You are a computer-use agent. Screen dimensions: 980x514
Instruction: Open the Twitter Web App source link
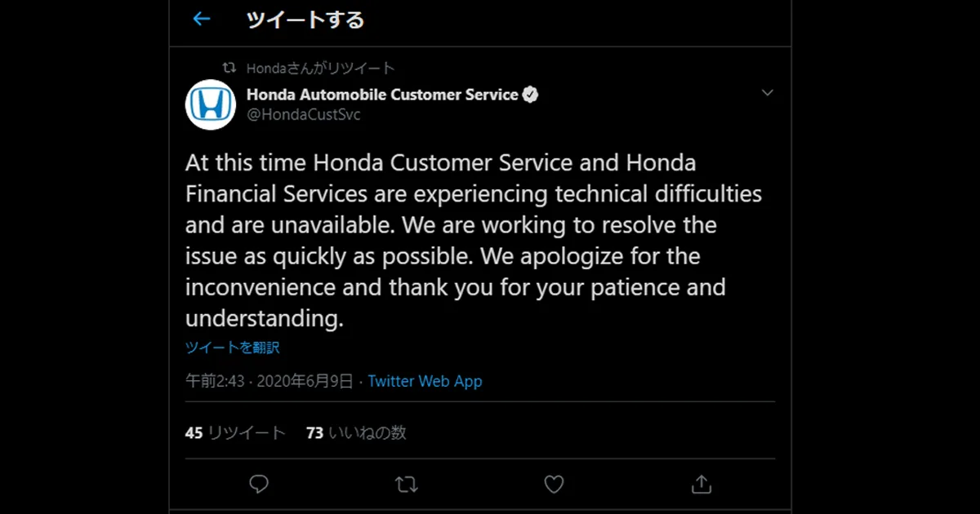pos(425,380)
